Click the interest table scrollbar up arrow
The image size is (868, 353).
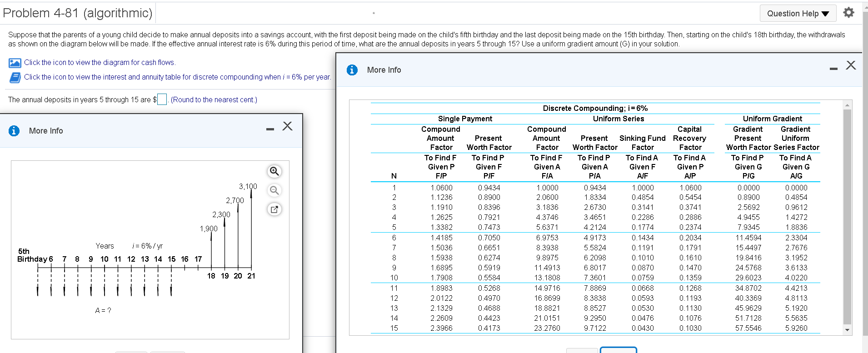(x=847, y=105)
